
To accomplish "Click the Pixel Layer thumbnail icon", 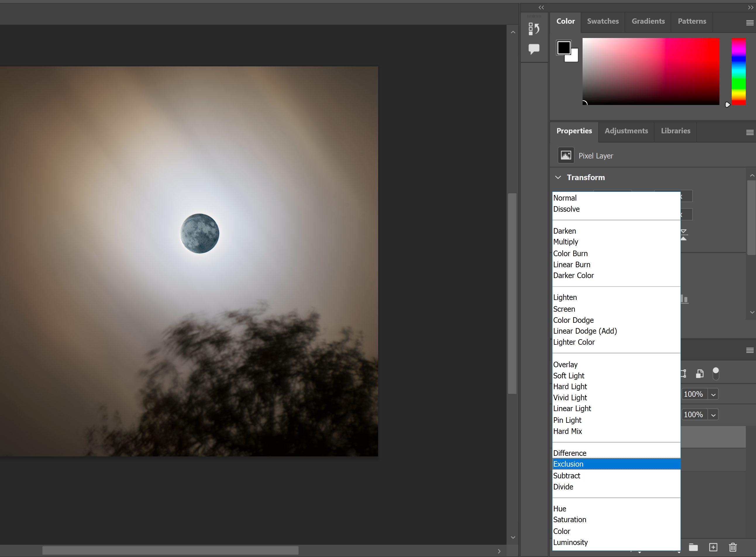I will coord(566,155).
